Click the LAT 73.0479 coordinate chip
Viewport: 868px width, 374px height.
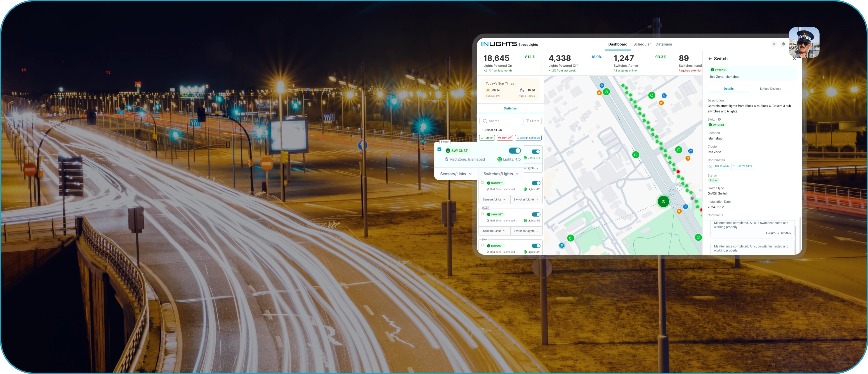point(743,166)
